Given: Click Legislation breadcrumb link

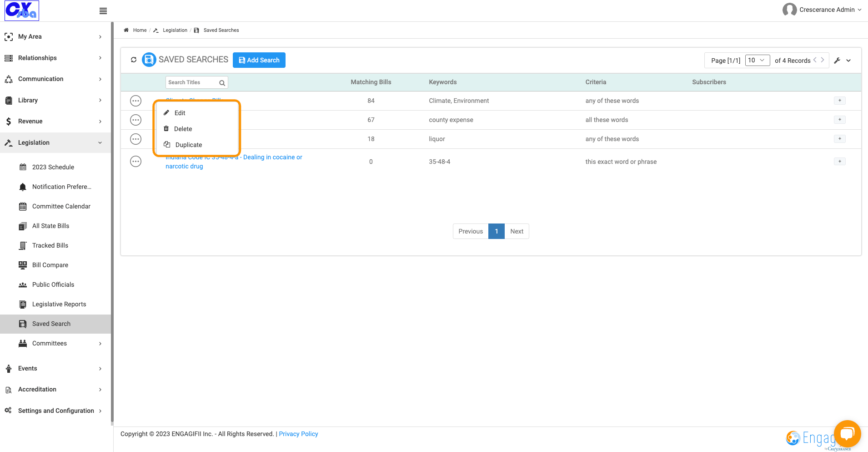Looking at the screenshot, I should click(x=175, y=30).
